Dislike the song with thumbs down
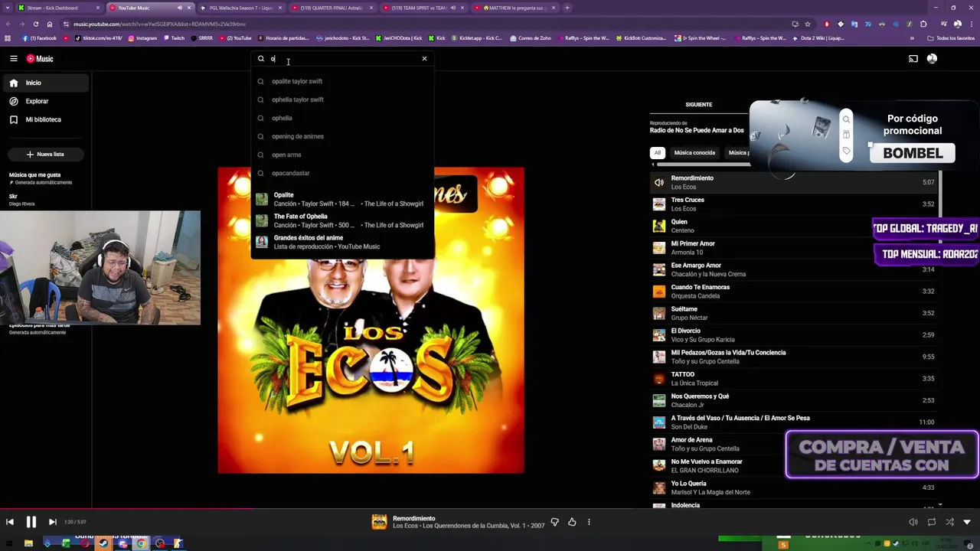 tap(555, 522)
